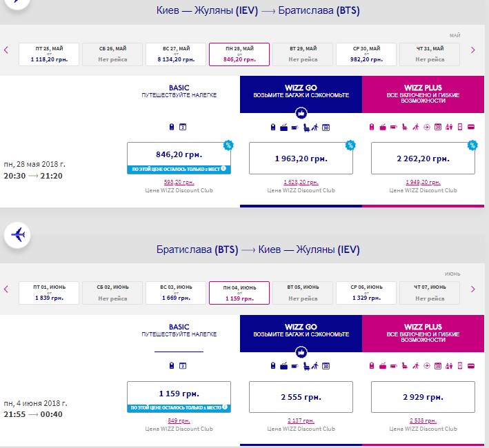The width and height of the screenshot is (489, 448).
Task: Click percent badge on 2 262,20 грн. fare
Action: (x=472, y=145)
